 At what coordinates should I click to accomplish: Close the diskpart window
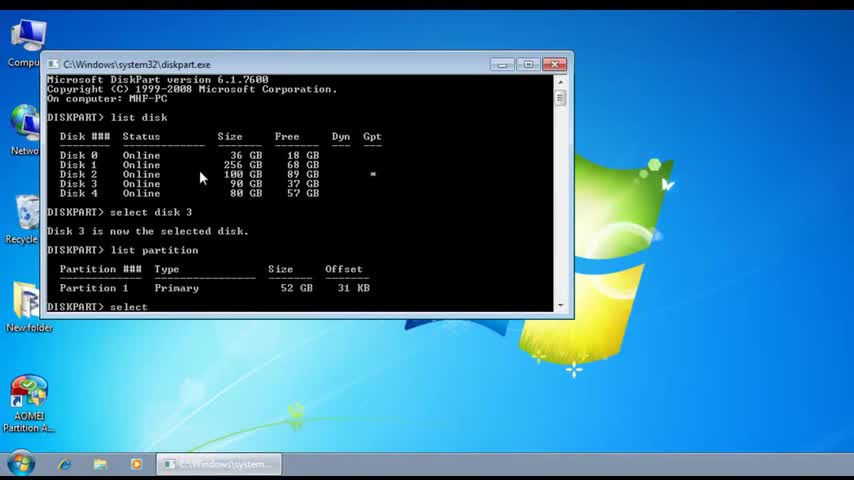point(554,65)
